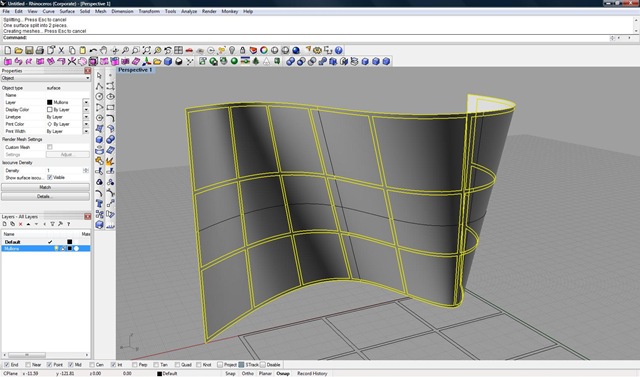
Task: Click the light bulb icon in toolbar
Action: click(x=232, y=50)
